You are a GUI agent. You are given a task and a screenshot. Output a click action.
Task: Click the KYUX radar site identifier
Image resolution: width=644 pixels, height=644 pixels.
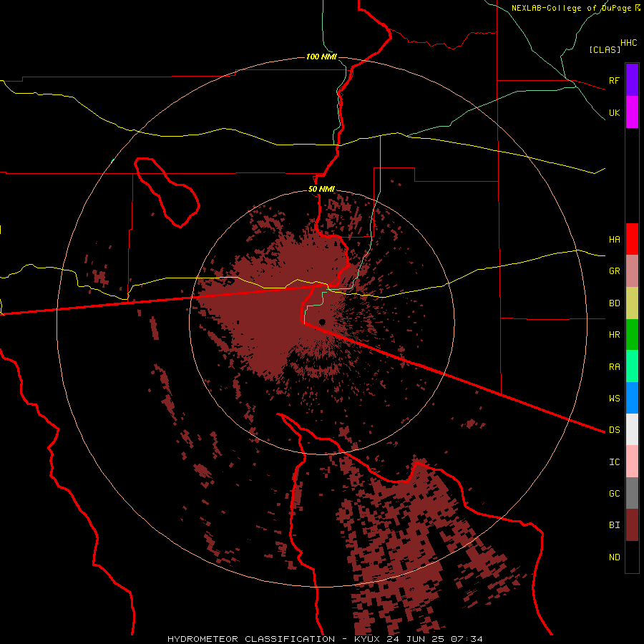pyautogui.click(x=368, y=639)
